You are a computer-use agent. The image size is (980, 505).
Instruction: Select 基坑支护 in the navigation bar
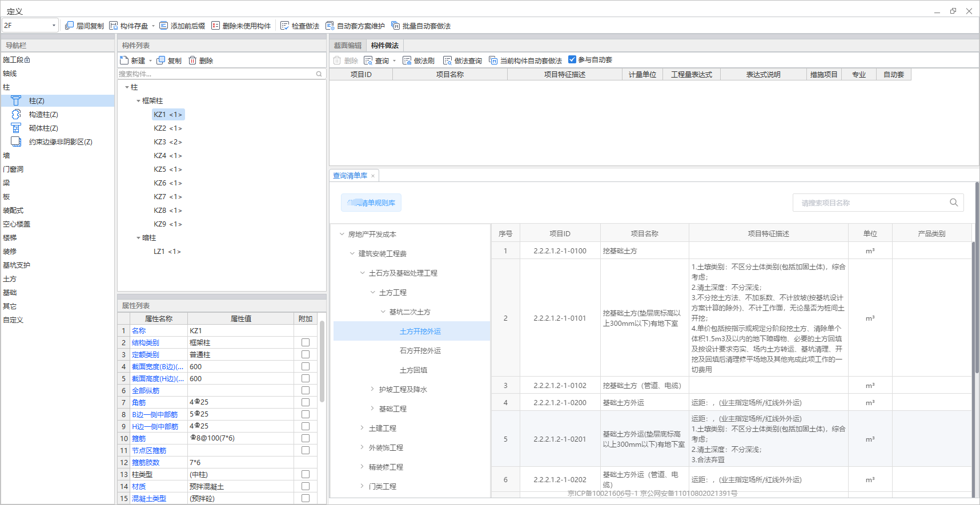(x=17, y=265)
